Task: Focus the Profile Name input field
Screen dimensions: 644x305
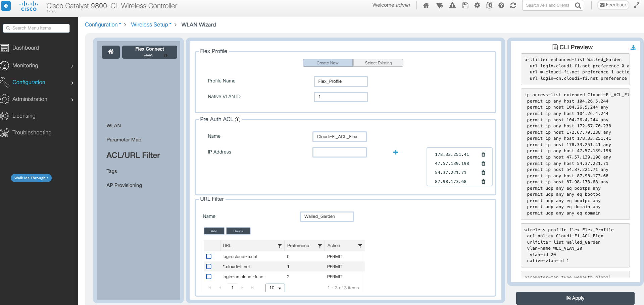Action: [x=341, y=81]
